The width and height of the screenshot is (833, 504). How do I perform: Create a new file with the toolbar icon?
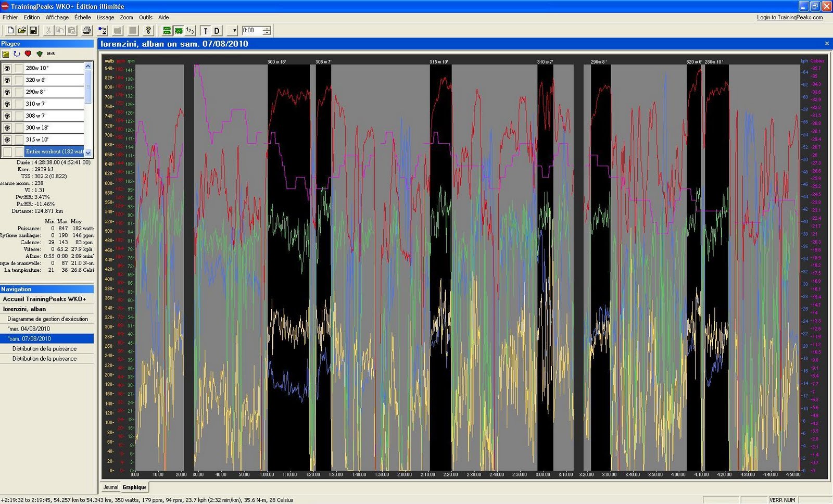[10, 31]
